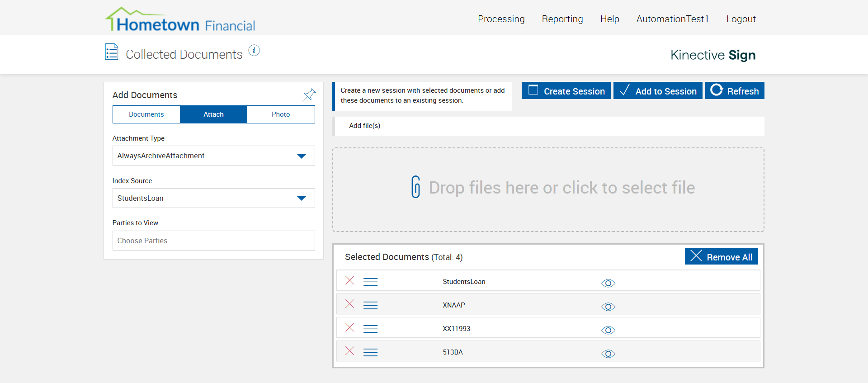This screenshot has height=383, width=868.
Task: View the 513BA document with eye icon
Action: pyautogui.click(x=608, y=354)
